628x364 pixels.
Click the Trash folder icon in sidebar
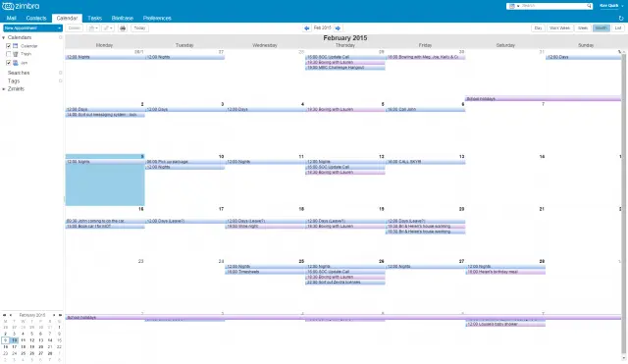click(x=16, y=54)
